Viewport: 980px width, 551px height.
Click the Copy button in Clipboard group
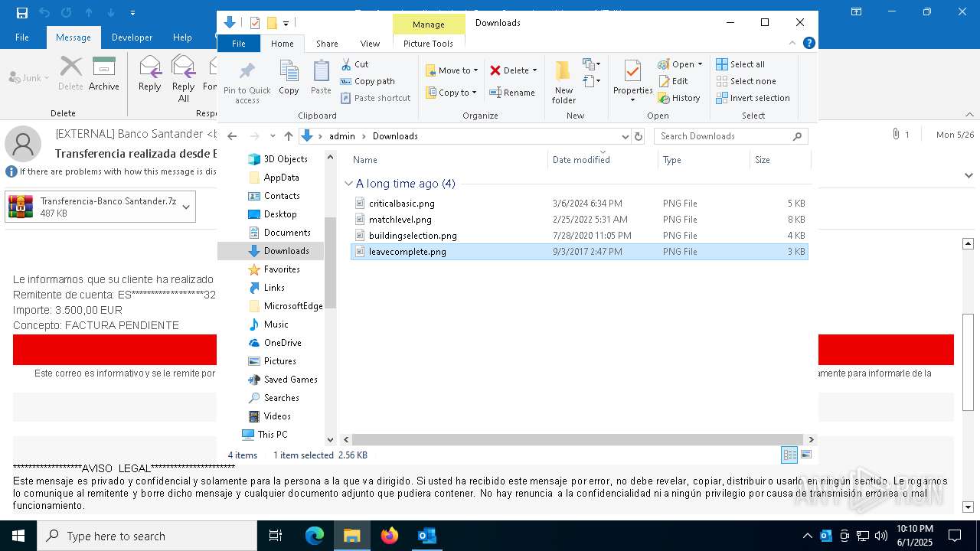pyautogui.click(x=289, y=78)
